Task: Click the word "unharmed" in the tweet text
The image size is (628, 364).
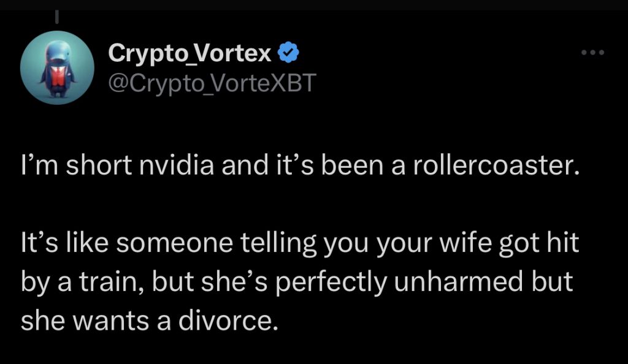Action: [x=459, y=282]
